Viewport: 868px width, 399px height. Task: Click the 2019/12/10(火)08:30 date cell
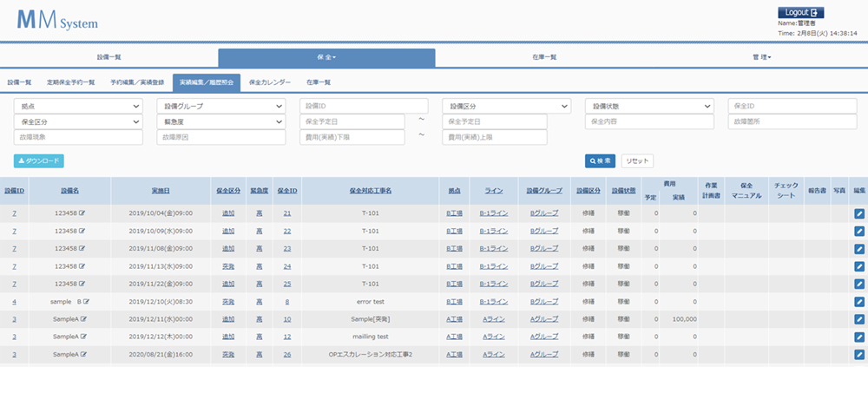coord(161,302)
